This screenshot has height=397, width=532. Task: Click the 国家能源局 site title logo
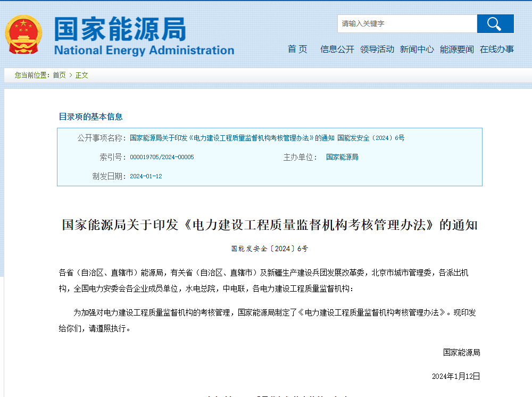tap(144, 36)
